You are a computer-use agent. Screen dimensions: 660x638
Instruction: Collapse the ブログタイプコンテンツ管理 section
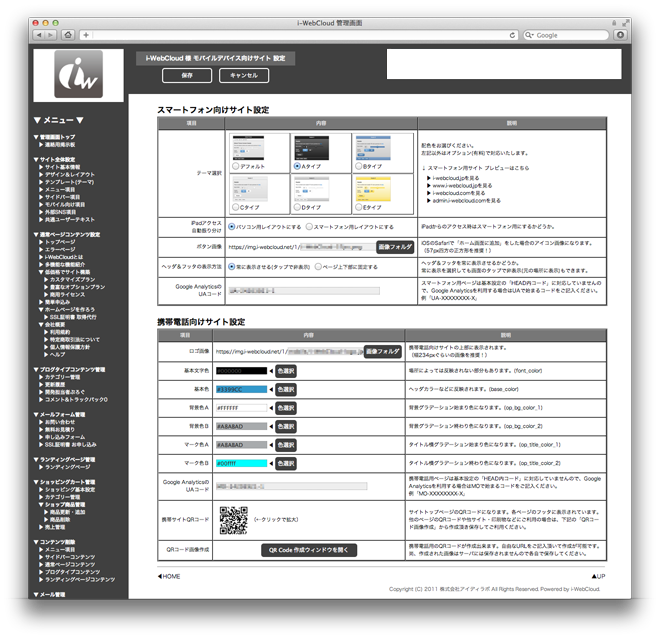tap(36, 370)
